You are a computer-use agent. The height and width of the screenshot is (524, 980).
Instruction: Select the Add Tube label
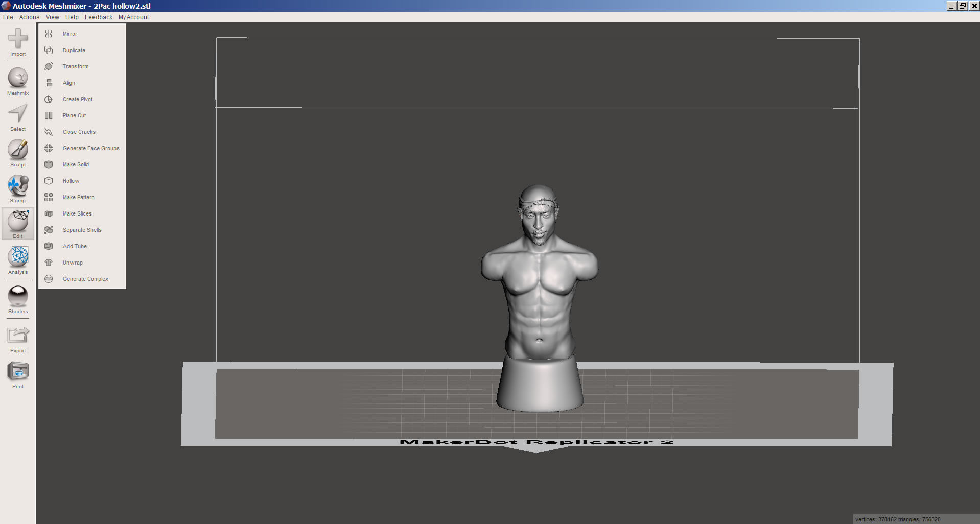coord(75,246)
